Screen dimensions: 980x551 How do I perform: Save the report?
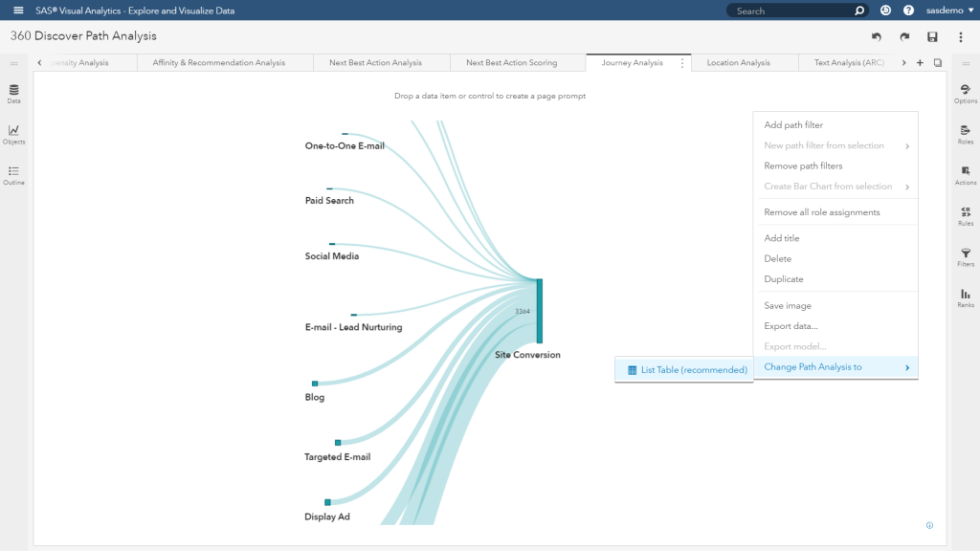932,37
